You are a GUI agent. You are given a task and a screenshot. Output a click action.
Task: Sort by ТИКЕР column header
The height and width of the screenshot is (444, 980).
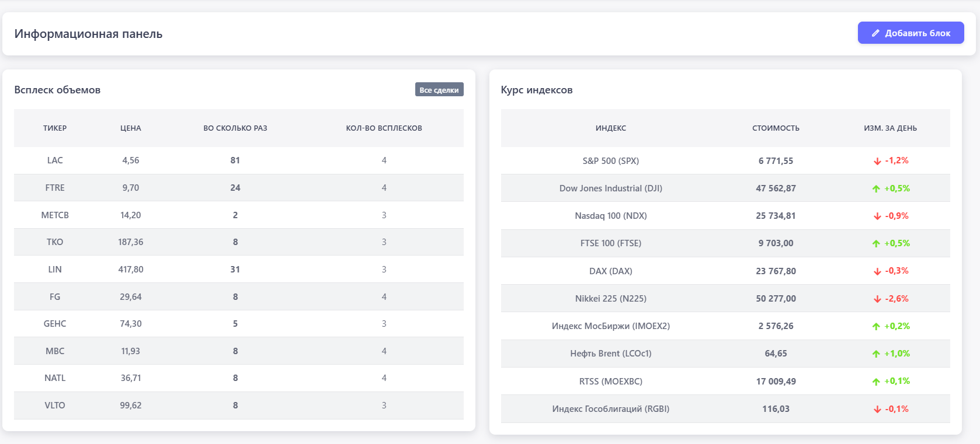(55, 128)
